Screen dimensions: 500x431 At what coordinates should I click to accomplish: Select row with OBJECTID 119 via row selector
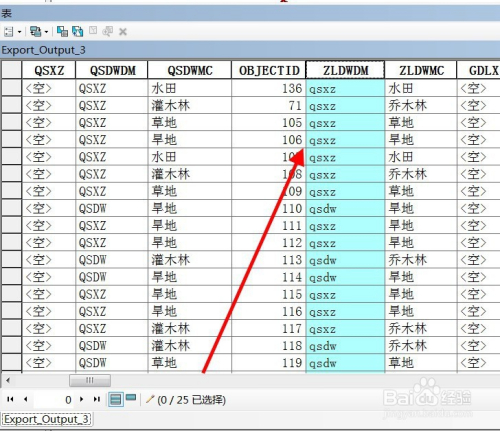[x=11, y=363]
